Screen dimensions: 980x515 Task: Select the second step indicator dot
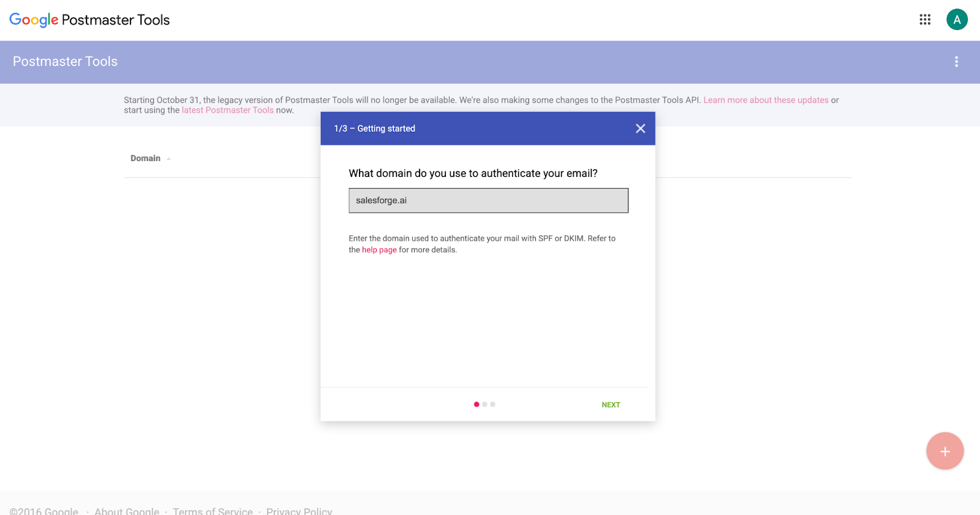484,404
